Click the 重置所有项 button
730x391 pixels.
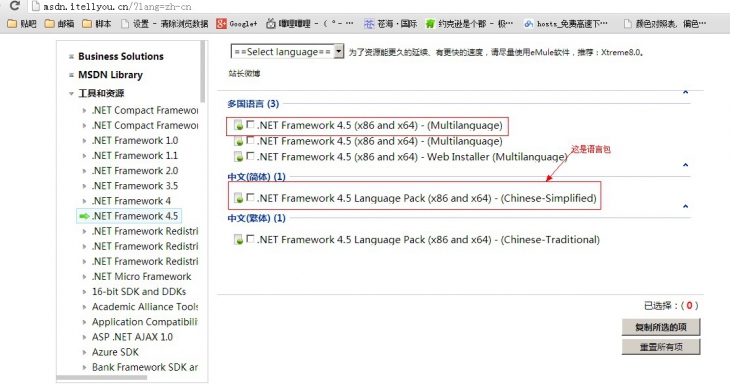(x=661, y=347)
